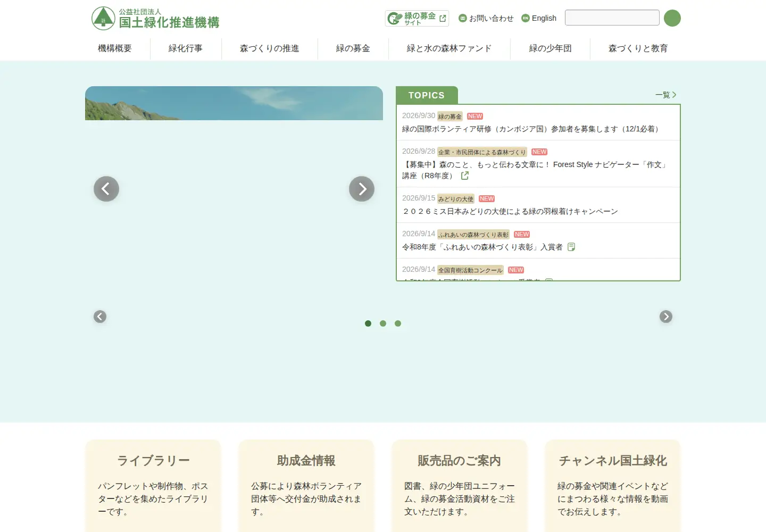This screenshot has height=532, width=766.
Task: Click 企業・市民団体による森林づくり tag
Action: (x=482, y=152)
